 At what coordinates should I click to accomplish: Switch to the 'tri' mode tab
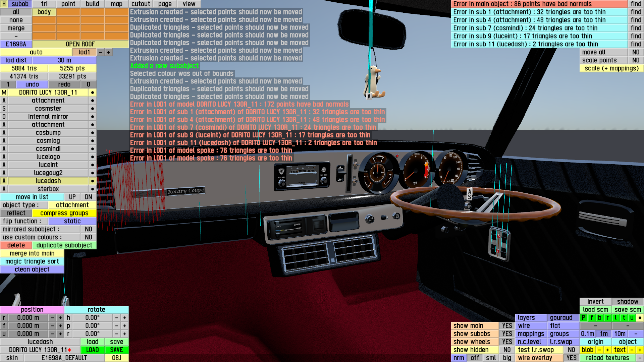click(44, 4)
